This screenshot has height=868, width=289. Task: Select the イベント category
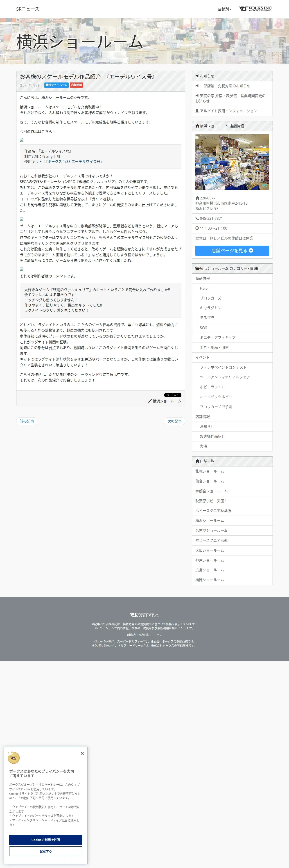point(232,358)
